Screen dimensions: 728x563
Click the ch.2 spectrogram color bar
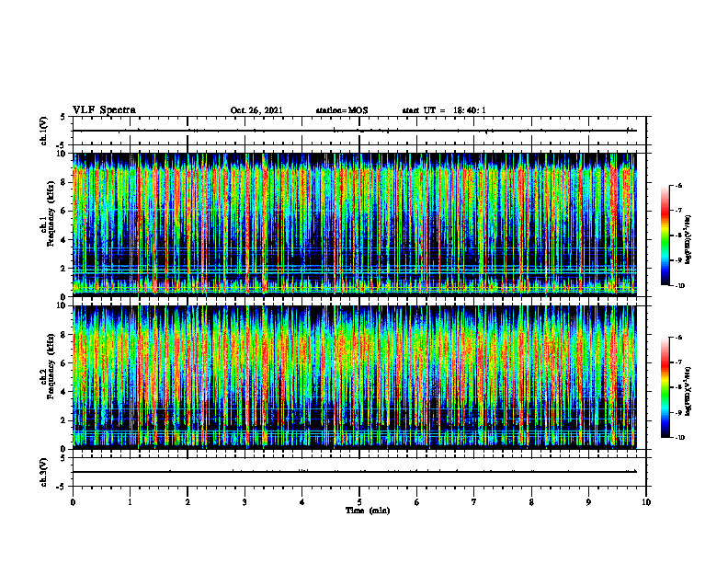click(x=665, y=387)
